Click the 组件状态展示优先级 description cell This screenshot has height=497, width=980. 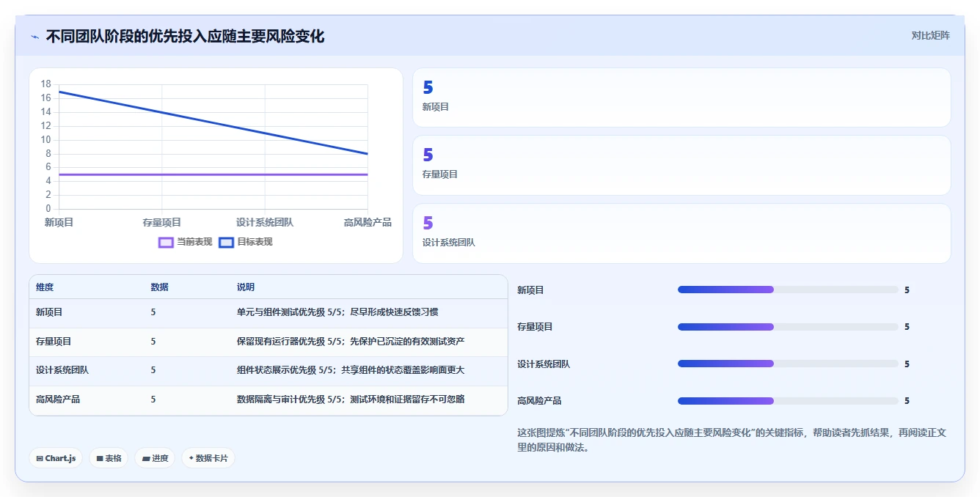point(351,370)
